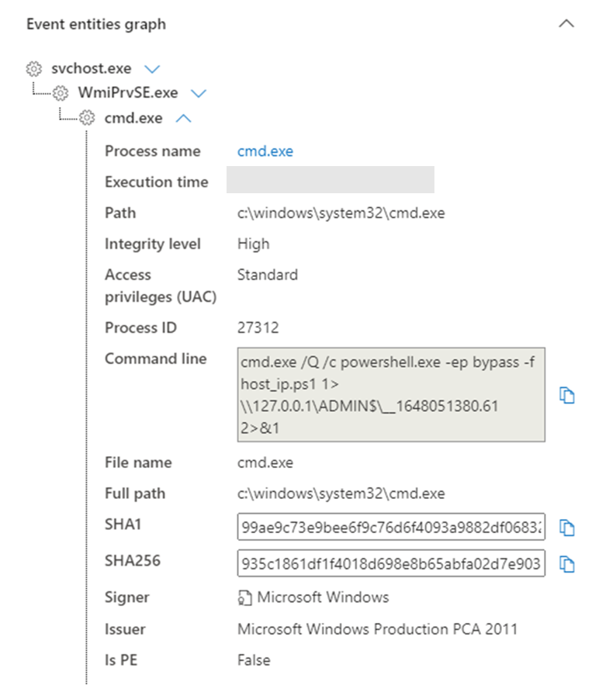616x696 pixels.
Task: Copy the command line using the copy icon
Action: [567, 396]
